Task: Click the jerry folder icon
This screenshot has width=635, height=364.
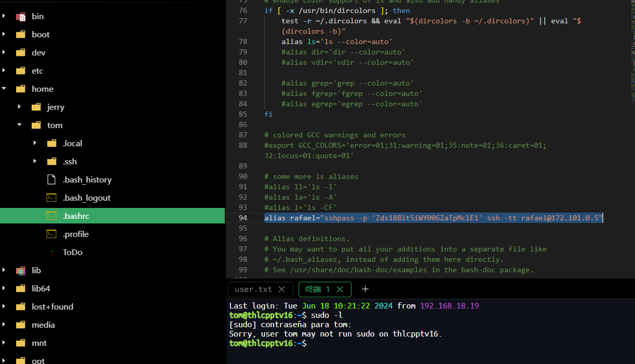Action: click(36, 107)
